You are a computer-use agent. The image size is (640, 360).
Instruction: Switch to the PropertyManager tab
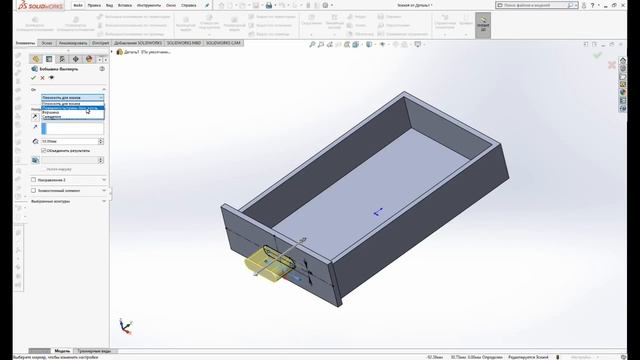click(49, 59)
